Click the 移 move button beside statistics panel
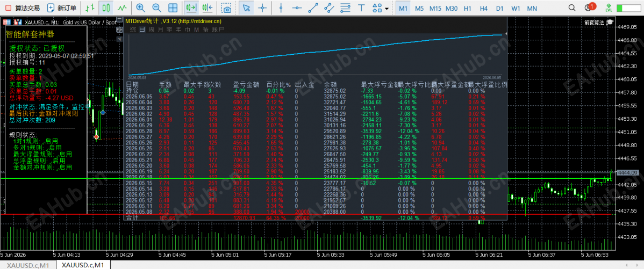The image size is (644, 269). tap(119, 30)
